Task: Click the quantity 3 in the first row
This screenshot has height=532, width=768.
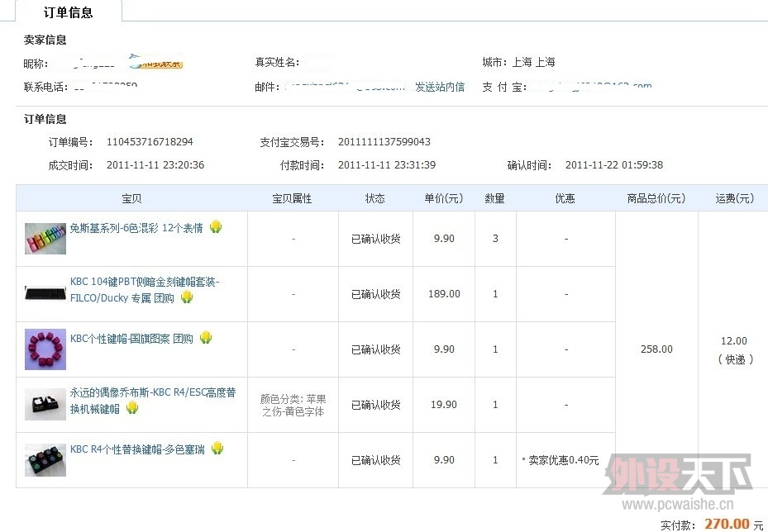Action: [495, 239]
